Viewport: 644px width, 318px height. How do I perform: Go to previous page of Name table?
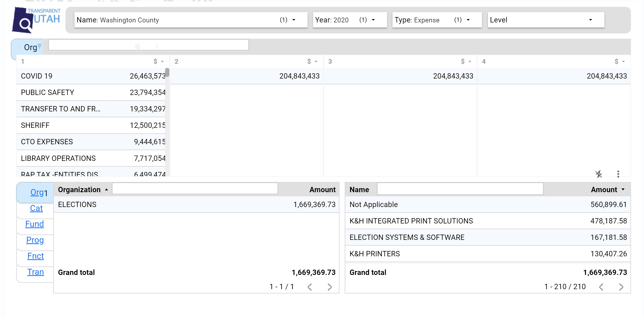tap(601, 287)
